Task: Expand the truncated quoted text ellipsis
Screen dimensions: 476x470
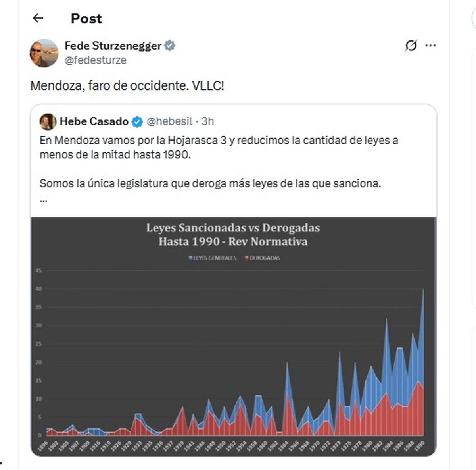Action: click(44, 200)
